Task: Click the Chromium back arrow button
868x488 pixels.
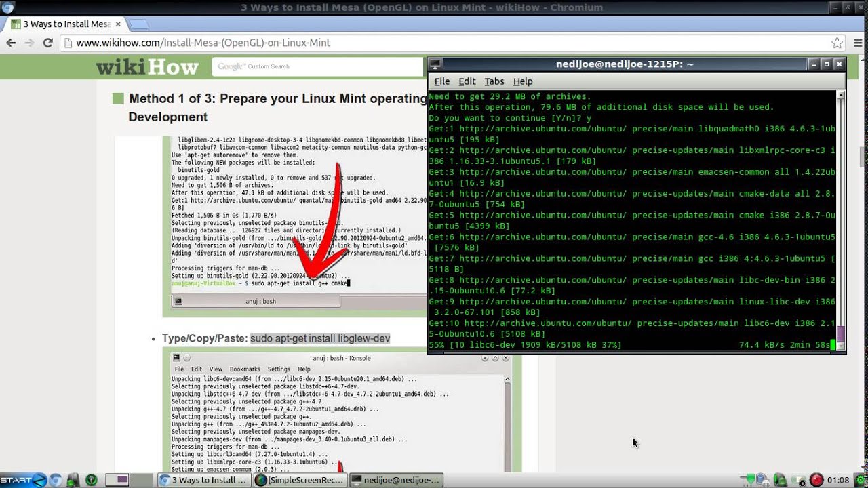Action: coord(11,42)
